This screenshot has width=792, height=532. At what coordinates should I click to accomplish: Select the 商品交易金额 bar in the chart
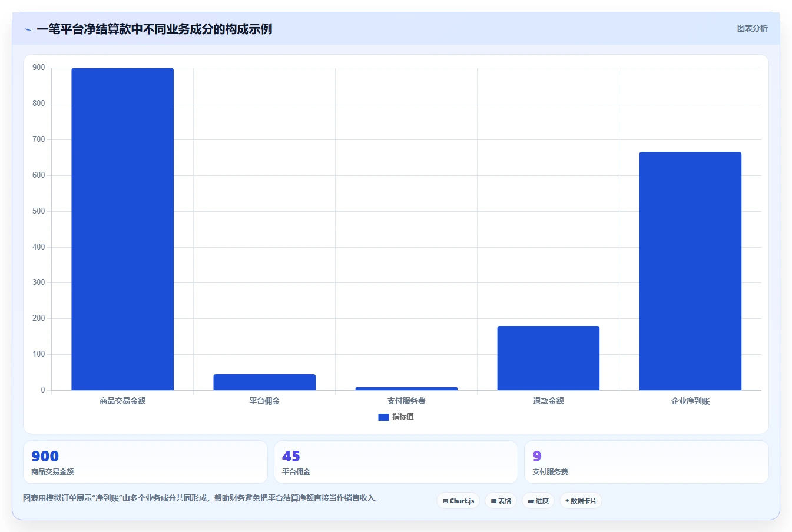pos(122,229)
